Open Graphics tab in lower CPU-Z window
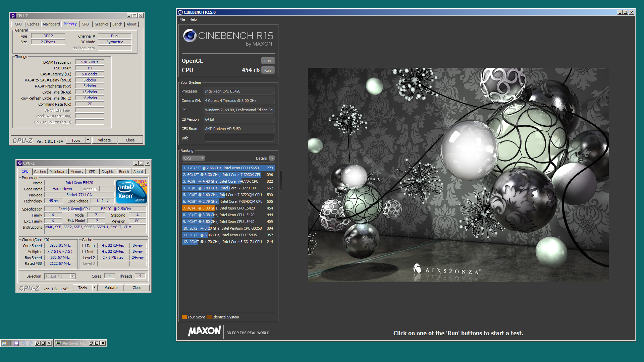The height and width of the screenshot is (362, 644). click(108, 172)
